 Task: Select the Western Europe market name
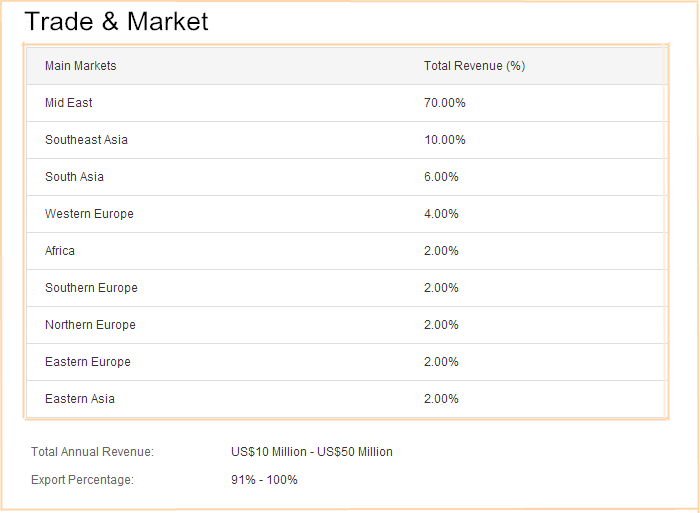[x=89, y=214]
